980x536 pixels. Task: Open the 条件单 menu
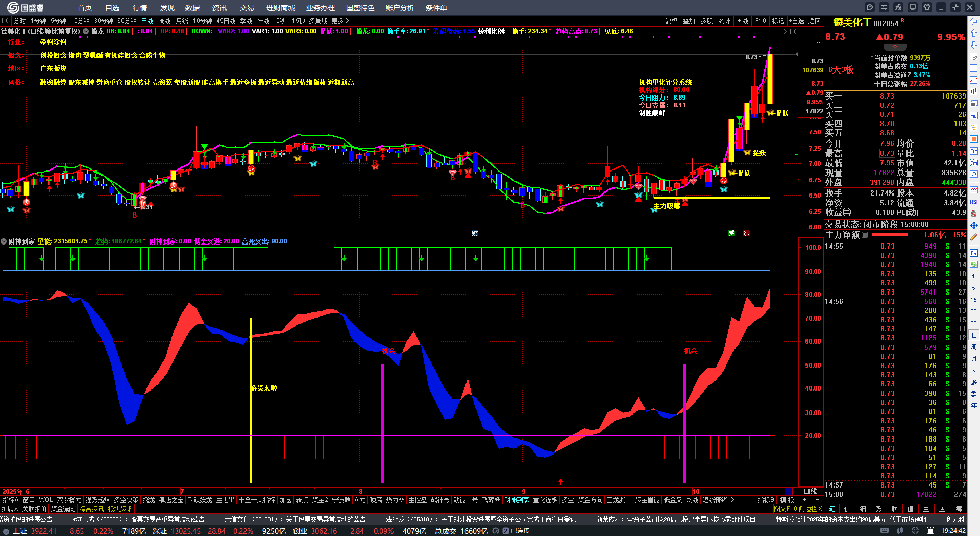click(436, 8)
